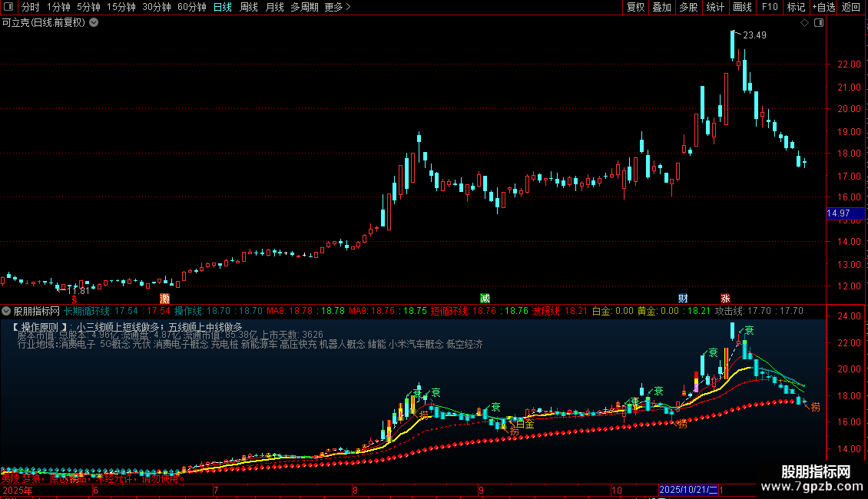Click the green 减 event marker
The height and width of the screenshot is (499, 868).
(485, 299)
